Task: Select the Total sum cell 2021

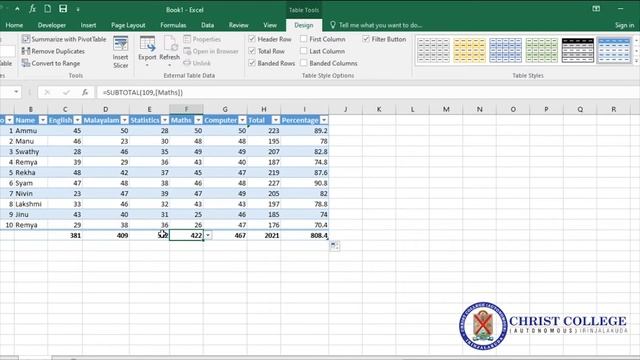Action: (264, 236)
